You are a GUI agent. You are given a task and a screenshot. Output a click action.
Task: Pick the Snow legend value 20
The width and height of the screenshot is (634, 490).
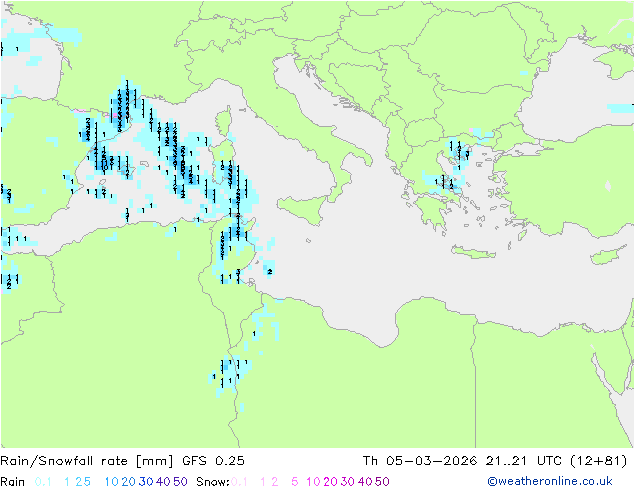click(330, 482)
